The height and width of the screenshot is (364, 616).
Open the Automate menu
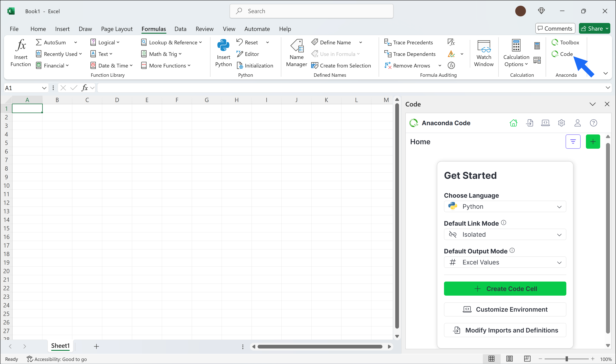click(x=257, y=29)
